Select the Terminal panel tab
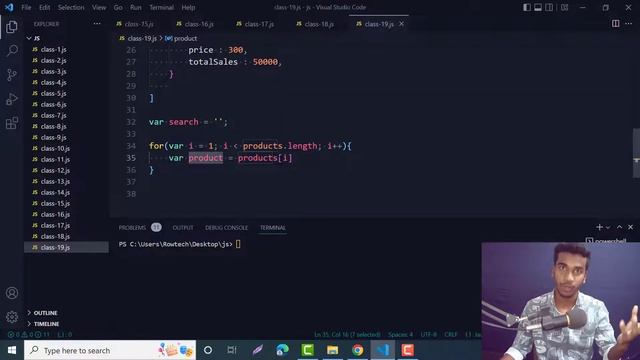This screenshot has height=360, width=640. tap(273, 227)
